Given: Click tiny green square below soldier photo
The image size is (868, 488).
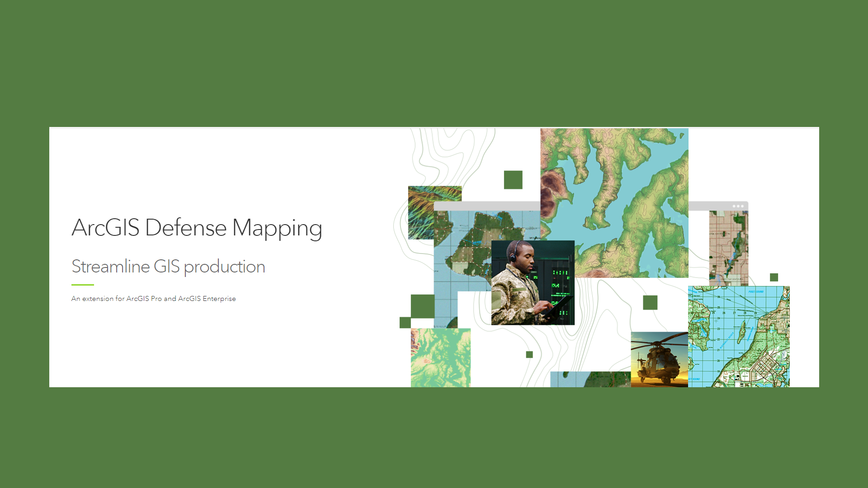Looking at the screenshot, I should [x=529, y=354].
